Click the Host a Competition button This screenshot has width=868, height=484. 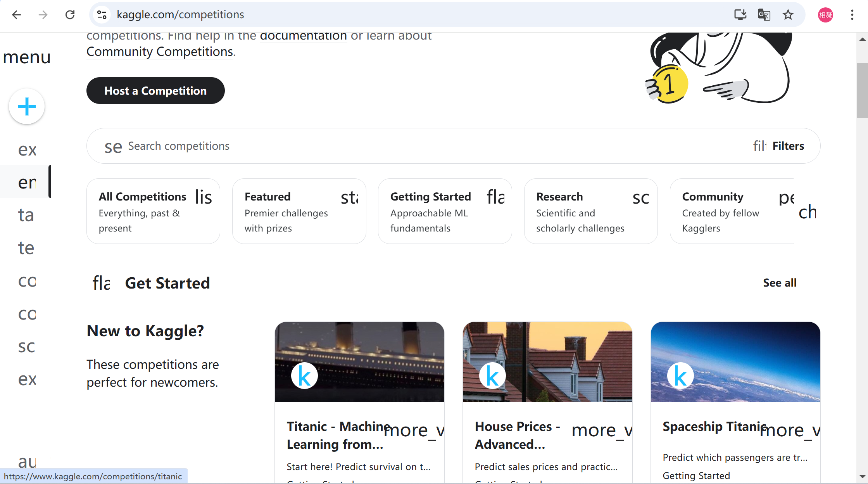coord(155,91)
